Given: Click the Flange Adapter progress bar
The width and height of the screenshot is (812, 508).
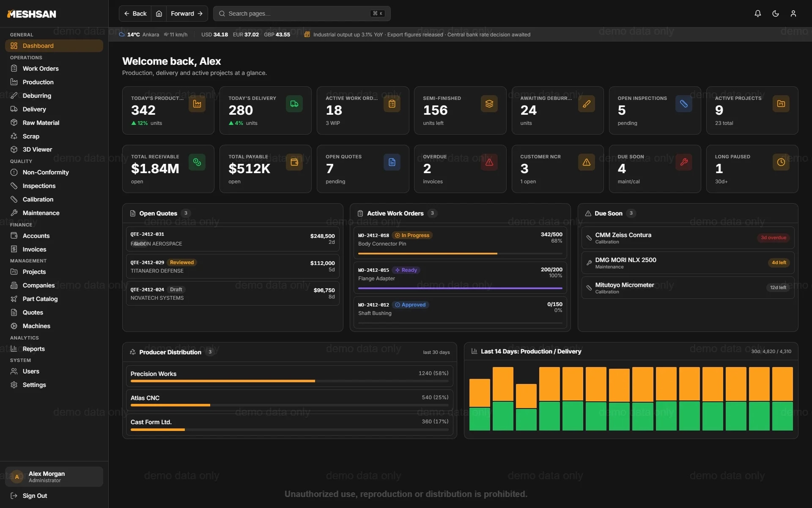Looking at the screenshot, I should point(460,288).
